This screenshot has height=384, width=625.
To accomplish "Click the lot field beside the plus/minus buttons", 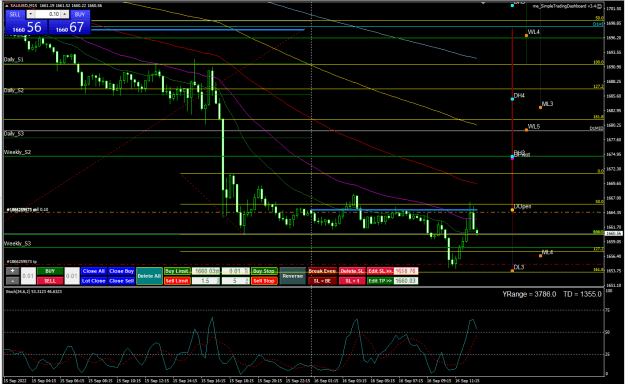I will click(x=28, y=276).
